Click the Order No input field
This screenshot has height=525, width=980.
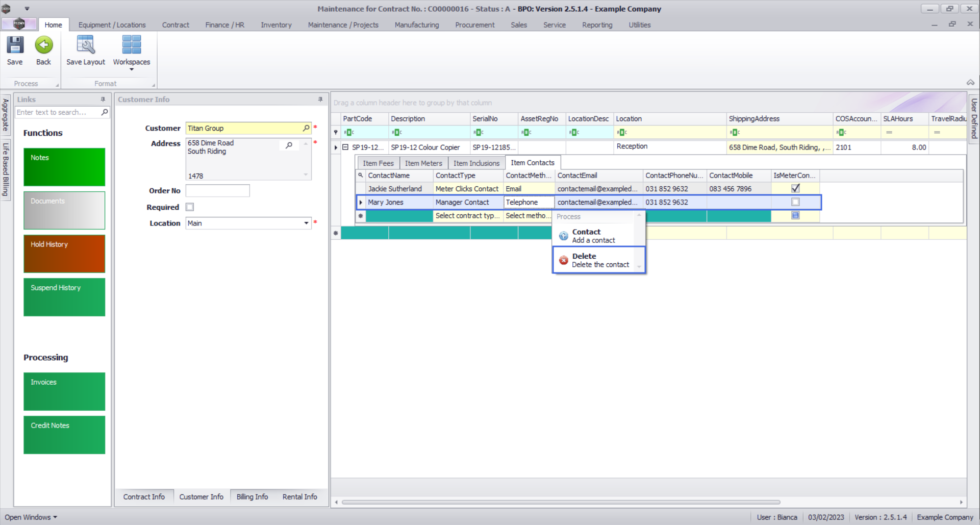click(218, 191)
